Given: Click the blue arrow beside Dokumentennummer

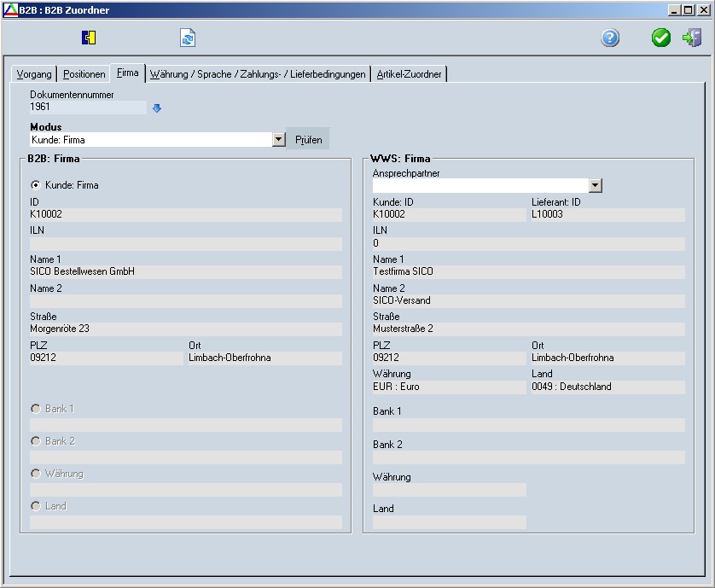Looking at the screenshot, I should 157,108.
